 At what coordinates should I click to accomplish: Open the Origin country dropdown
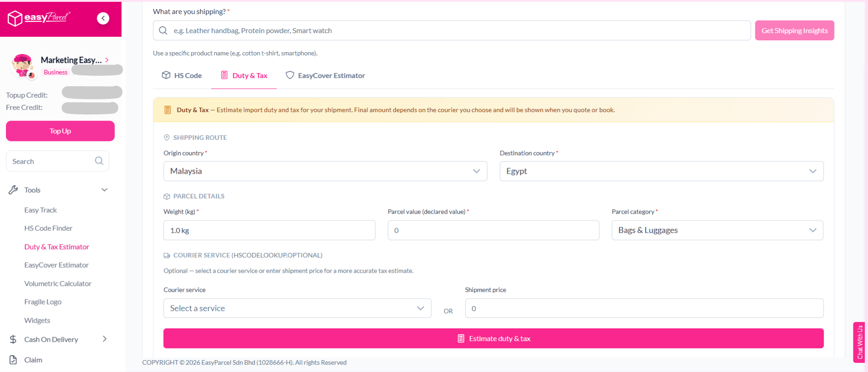click(x=325, y=171)
